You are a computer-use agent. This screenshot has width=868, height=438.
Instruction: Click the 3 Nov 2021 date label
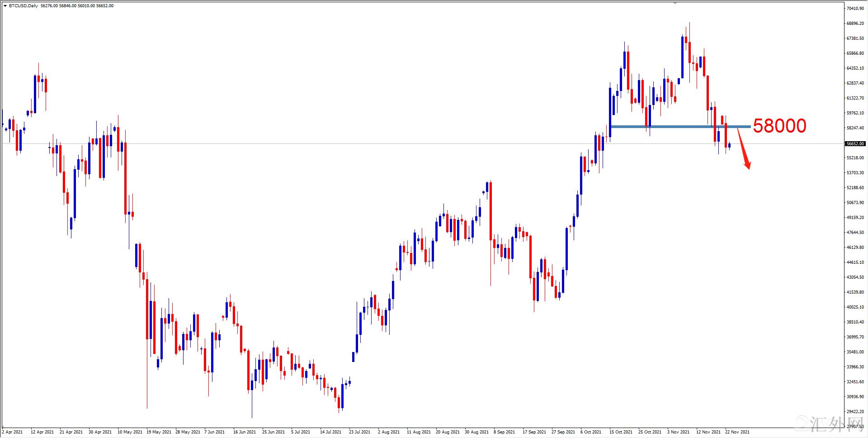[679, 432]
